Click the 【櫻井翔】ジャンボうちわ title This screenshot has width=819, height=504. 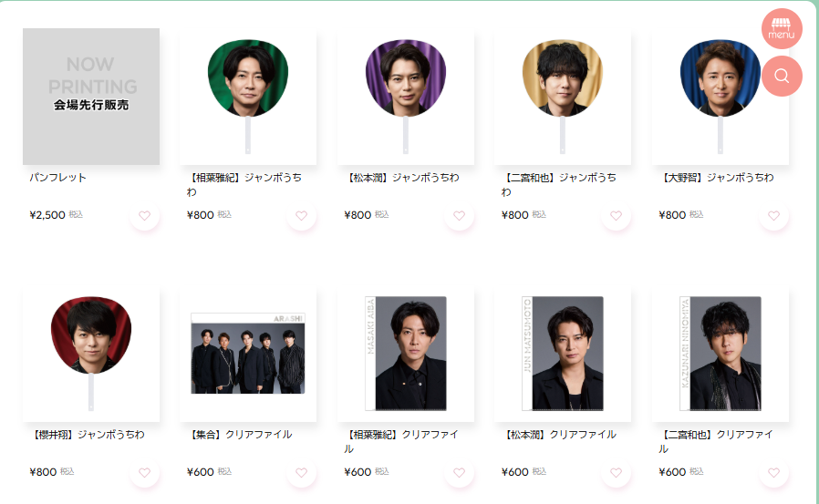point(88,435)
